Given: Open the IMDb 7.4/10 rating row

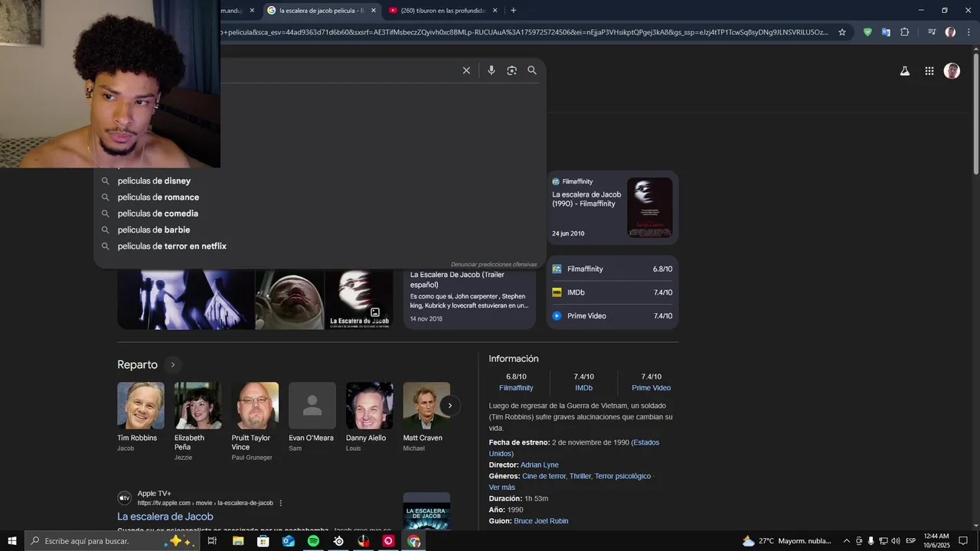Looking at the screenshot, I should [x=612, y=292].
